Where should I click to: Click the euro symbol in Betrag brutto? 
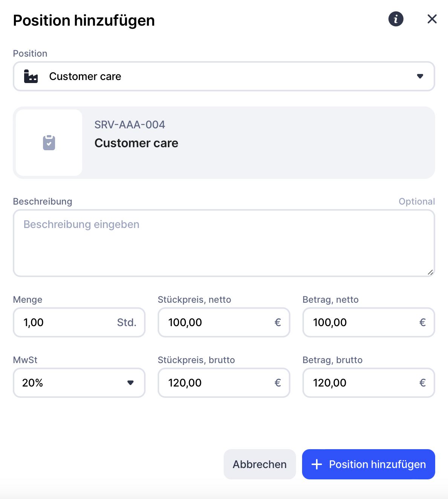422,383
